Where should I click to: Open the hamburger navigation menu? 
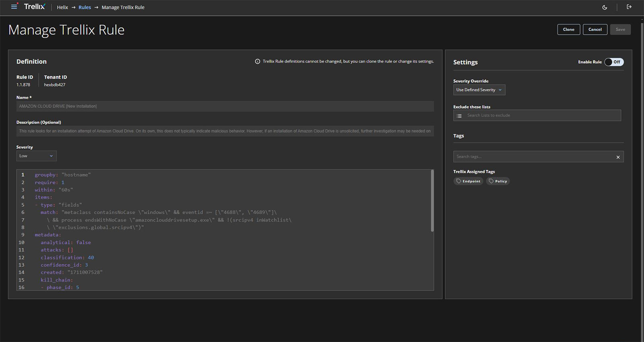tap(14, 7)
